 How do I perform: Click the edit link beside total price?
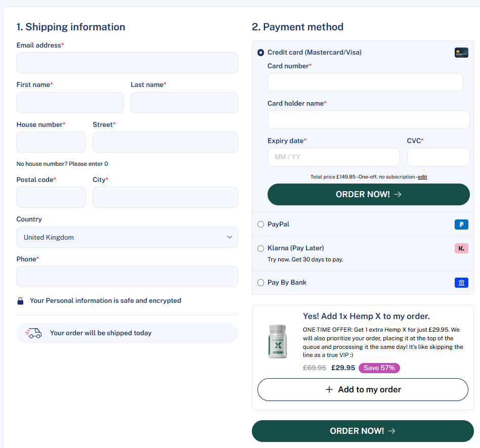pyautogui.click(x=422, y=177)
